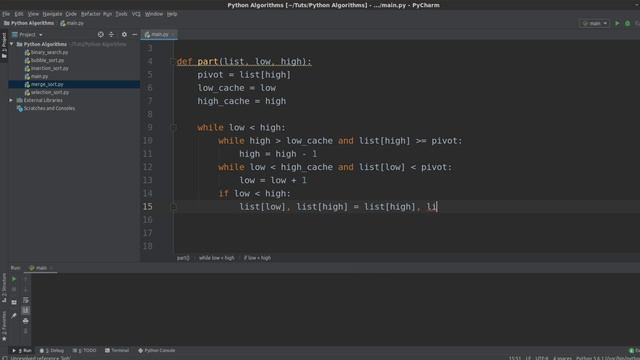Hide the Project panel with minus icon
The height and width of the screenshot is (360, 640).
pyautogui.click(x=135, y=35)
